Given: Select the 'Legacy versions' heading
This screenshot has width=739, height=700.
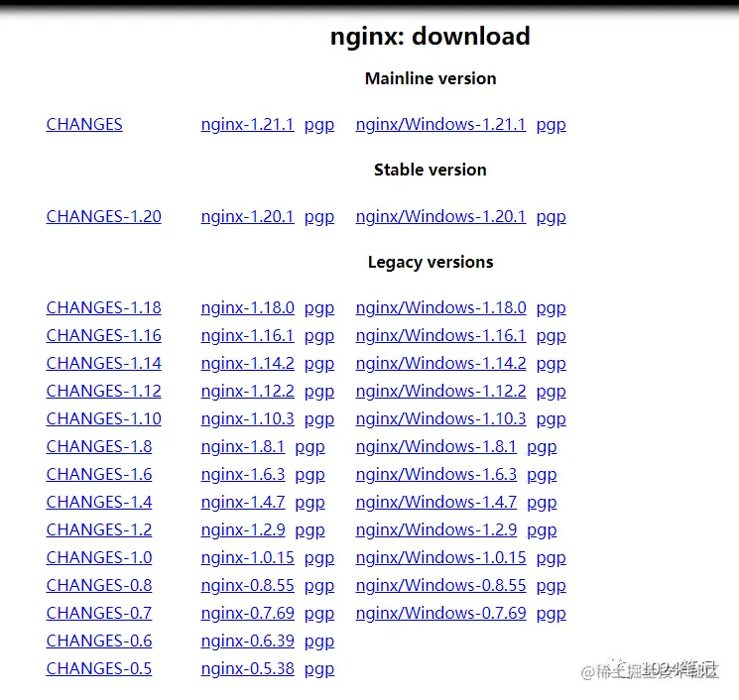Looking at the screenshot, I should (431, 262).
